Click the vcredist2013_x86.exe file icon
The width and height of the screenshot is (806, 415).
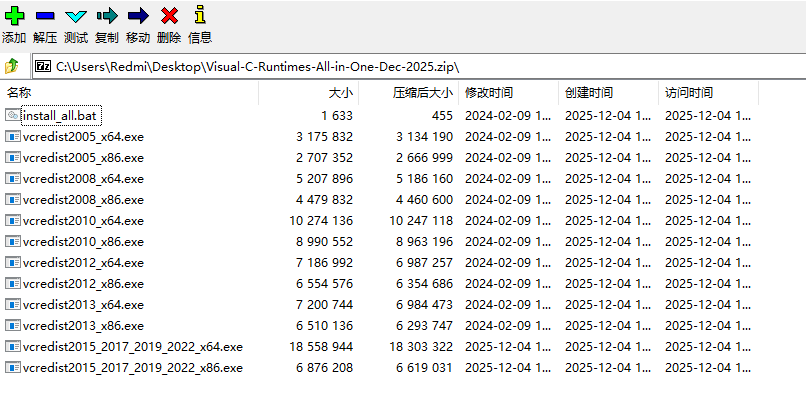[x=13, y=326]
